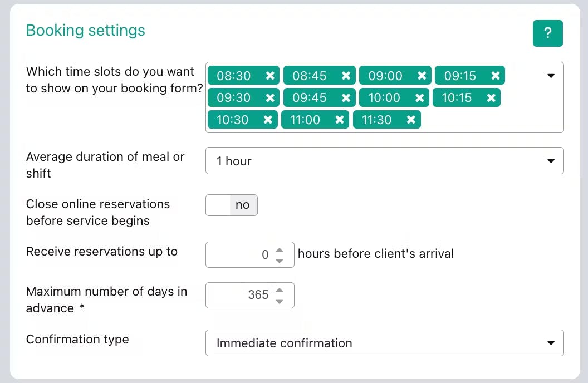Viewport: 588px width, 383px height.
Task: Click the hours before arrival input field
Action: click(x=241, y=255)
